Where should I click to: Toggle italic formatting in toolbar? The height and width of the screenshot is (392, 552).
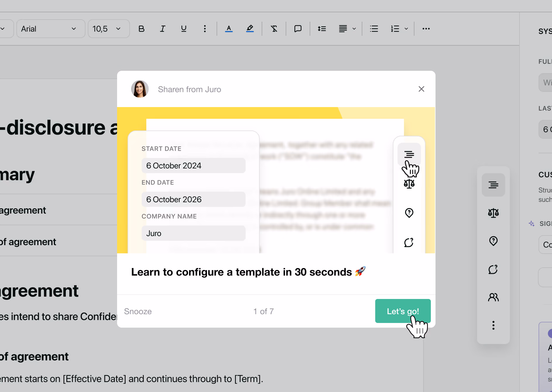tap(163, 29)
